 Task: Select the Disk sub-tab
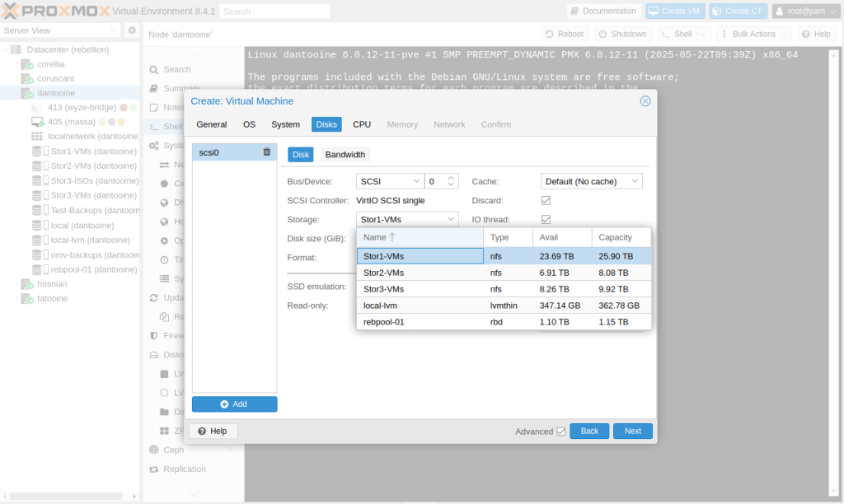(x=300, y=154)
